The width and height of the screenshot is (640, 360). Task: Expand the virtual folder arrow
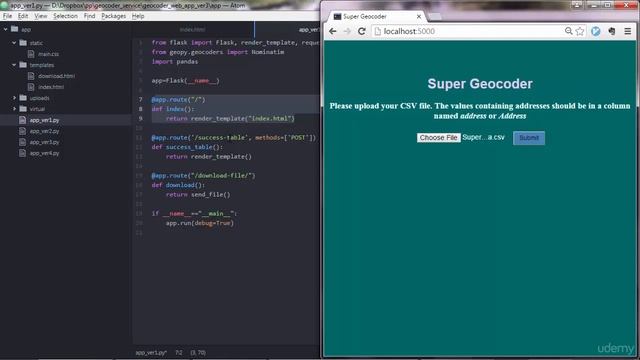coord(14,109)
